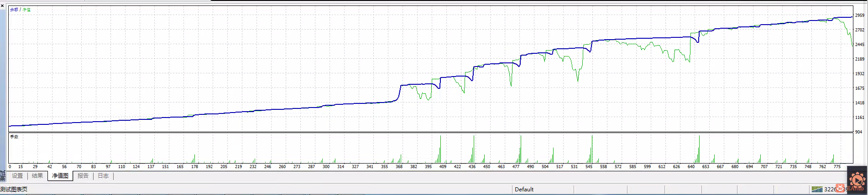Select the 净值图 tab

coord(60,176)
